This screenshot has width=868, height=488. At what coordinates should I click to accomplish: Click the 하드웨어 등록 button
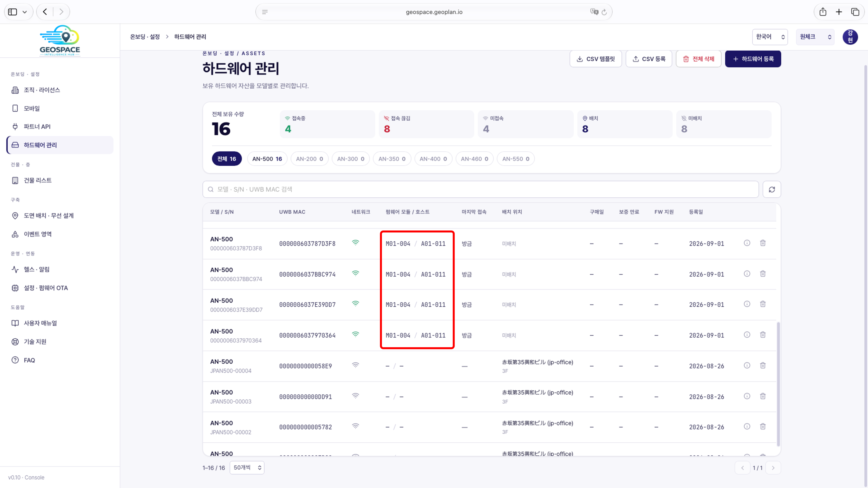point(753,59)
